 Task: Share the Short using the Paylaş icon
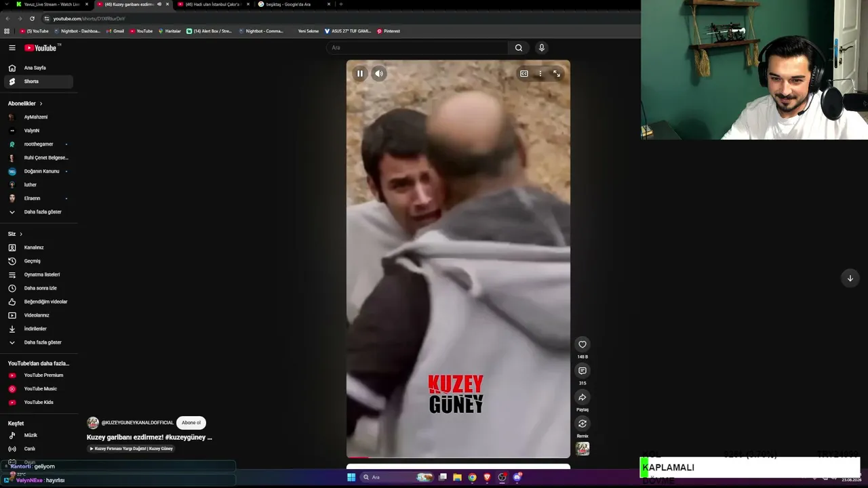pyautogui.click(x=582, y=397)
